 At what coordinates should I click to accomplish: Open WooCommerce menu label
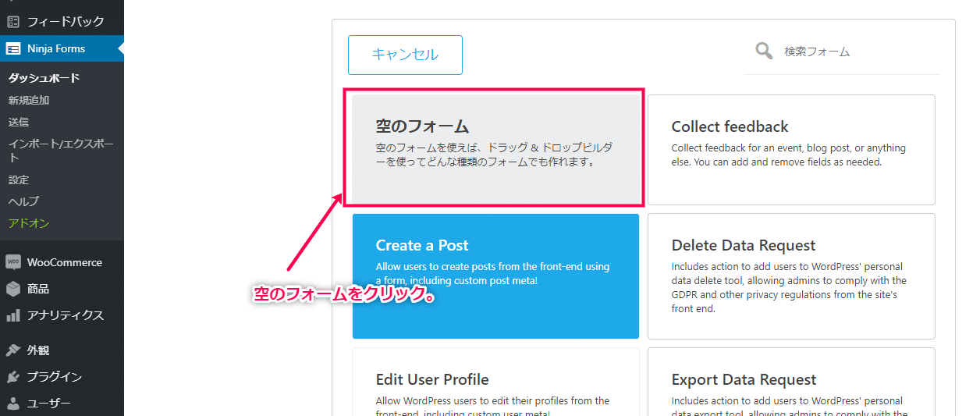65,262
